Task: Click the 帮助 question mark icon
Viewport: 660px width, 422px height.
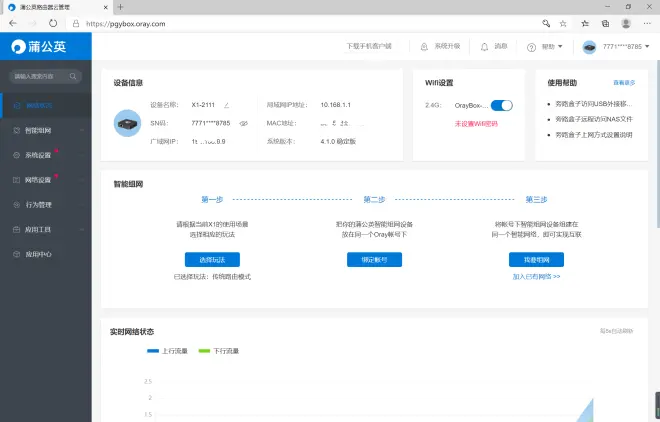Action: [531, 47]
